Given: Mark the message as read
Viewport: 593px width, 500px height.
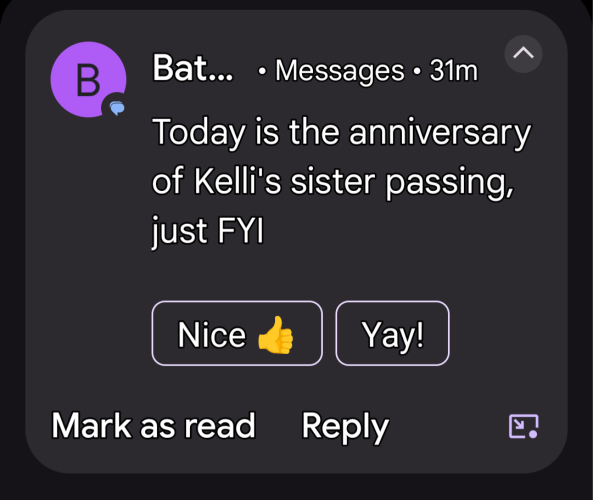Looking at the screenshot, I should click(154, 426).
